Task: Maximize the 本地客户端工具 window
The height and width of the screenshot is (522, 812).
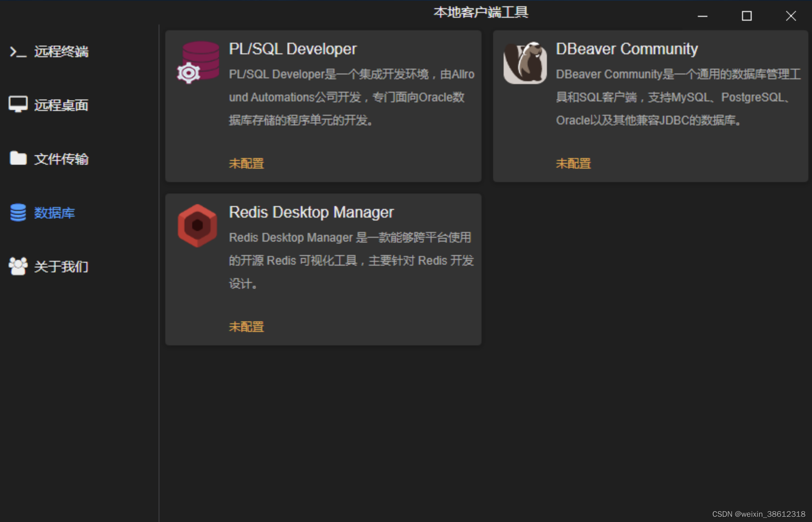Action: tap(747, 16)
